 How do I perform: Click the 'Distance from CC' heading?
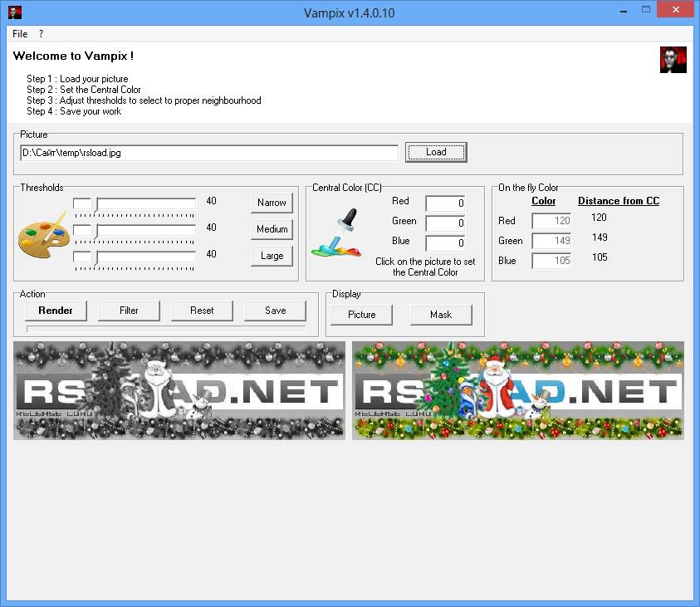click(x=619, y=201)
